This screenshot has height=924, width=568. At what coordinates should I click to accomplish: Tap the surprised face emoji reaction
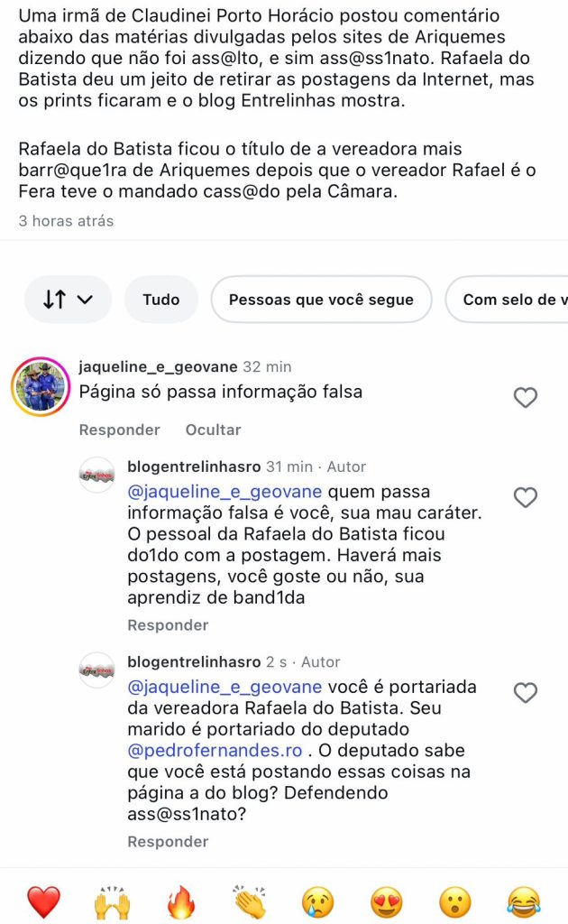(455, 901)
